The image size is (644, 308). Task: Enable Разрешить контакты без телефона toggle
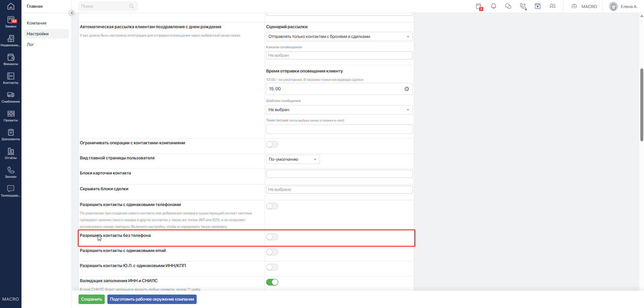click(x=272, y=237)
